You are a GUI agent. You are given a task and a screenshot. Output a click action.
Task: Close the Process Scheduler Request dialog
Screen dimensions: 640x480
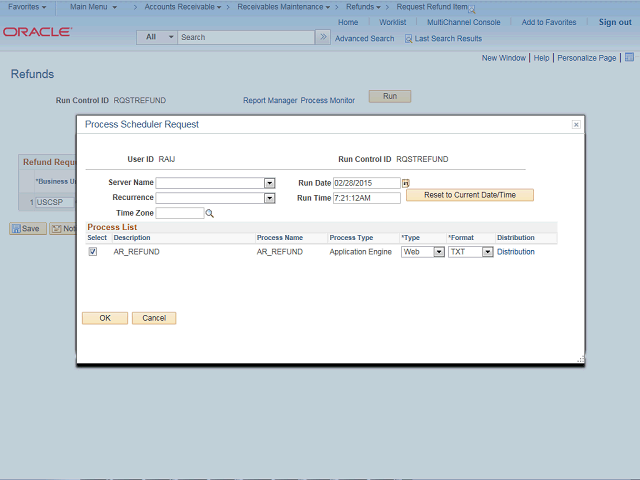[576, 124]
